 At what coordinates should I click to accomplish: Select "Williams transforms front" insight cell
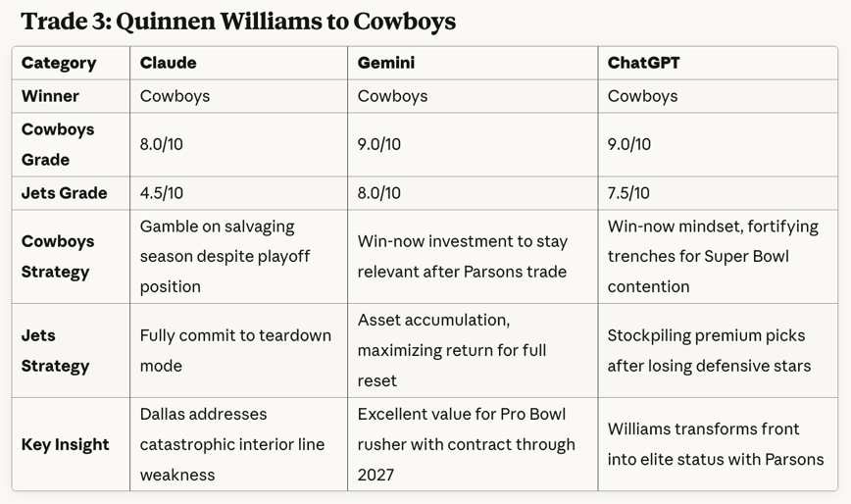(x=716, y=444)
